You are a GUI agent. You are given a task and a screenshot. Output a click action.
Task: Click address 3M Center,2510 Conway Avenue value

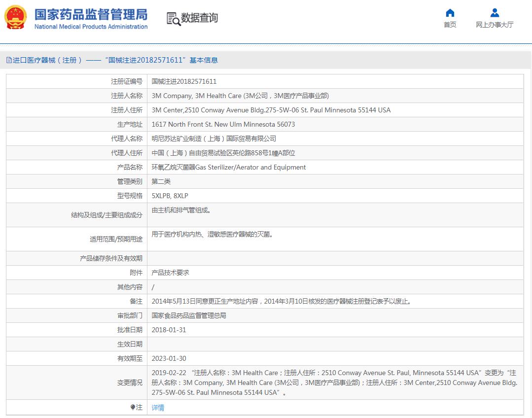[x=271, y=110]
